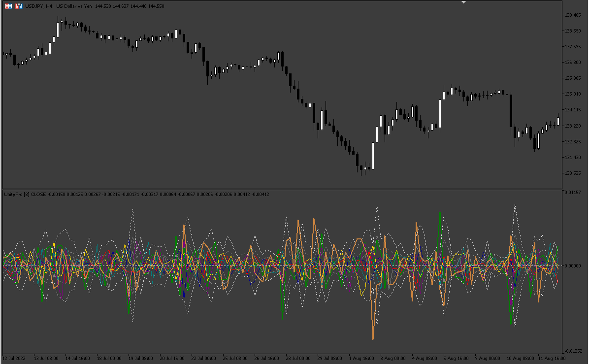This screenshot has width=589, height=364.
Task: Click the 19 Jul 08:00 time label
Action: pyautogui.click(x=140, y=359)
